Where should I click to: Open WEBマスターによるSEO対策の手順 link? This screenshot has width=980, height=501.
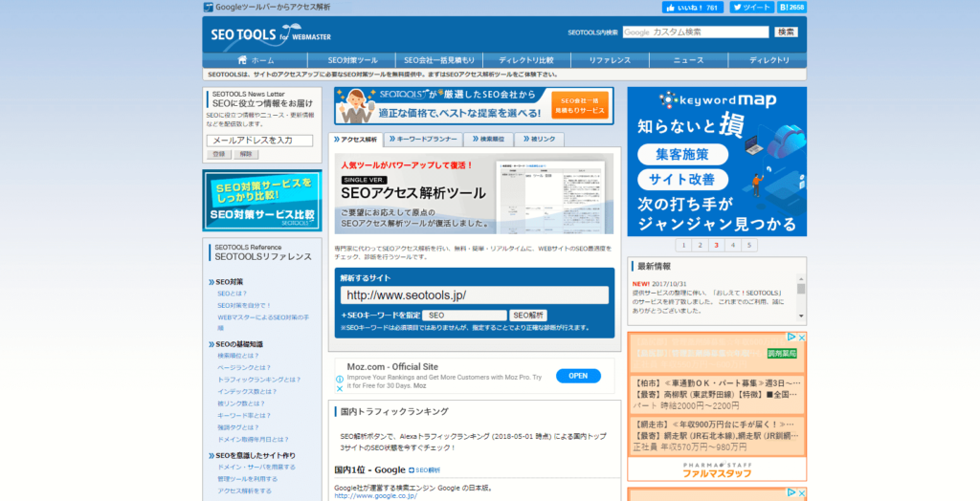coord(263,322)
